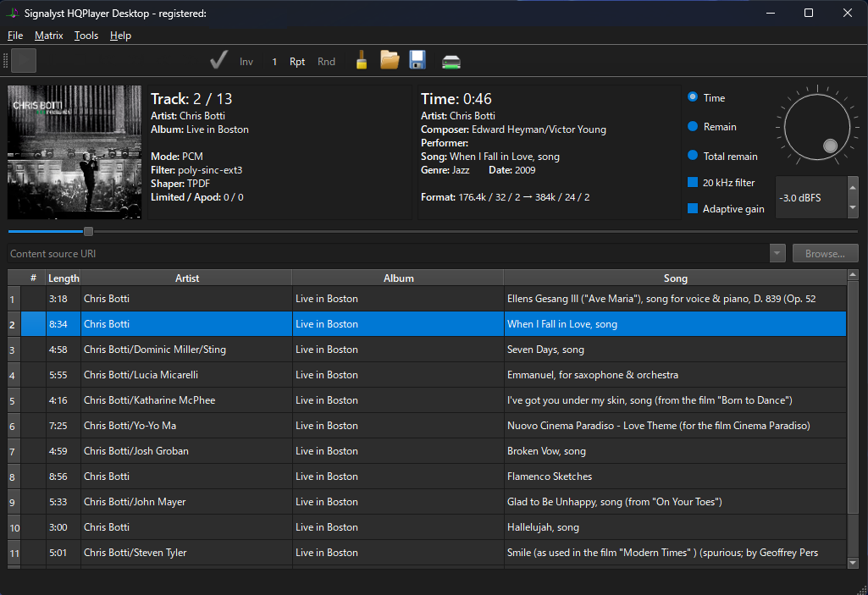Toggle the 20 kHz filter checkbox

[x=693, y=183]
